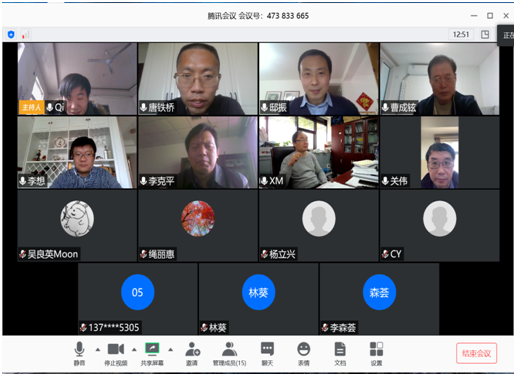Open the 邀请 invite participants icon
The width and height of the screenshot is (516, 376).
tap(192, 353)
